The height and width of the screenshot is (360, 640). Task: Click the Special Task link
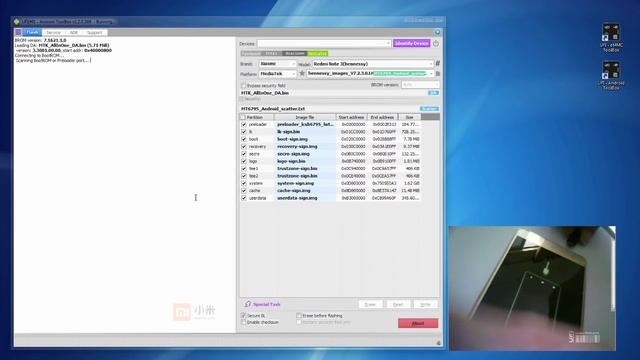pyautogui.click(x=267, y=304)
